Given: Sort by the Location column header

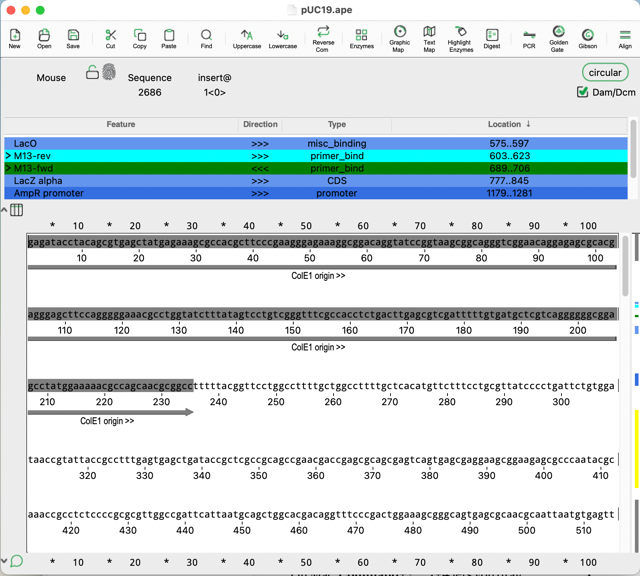Looking at the screenshot, I should coord(509,124).
